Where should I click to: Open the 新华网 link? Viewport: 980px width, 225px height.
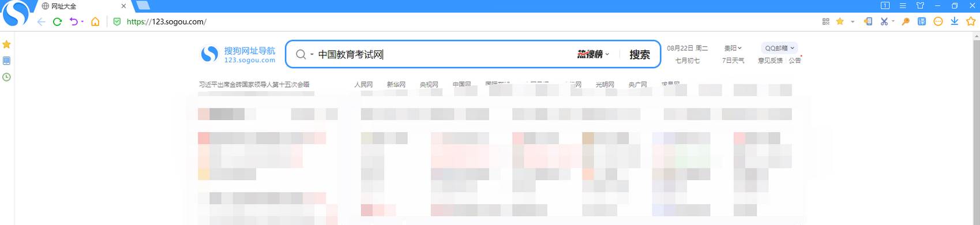click(x=396, y=84)
